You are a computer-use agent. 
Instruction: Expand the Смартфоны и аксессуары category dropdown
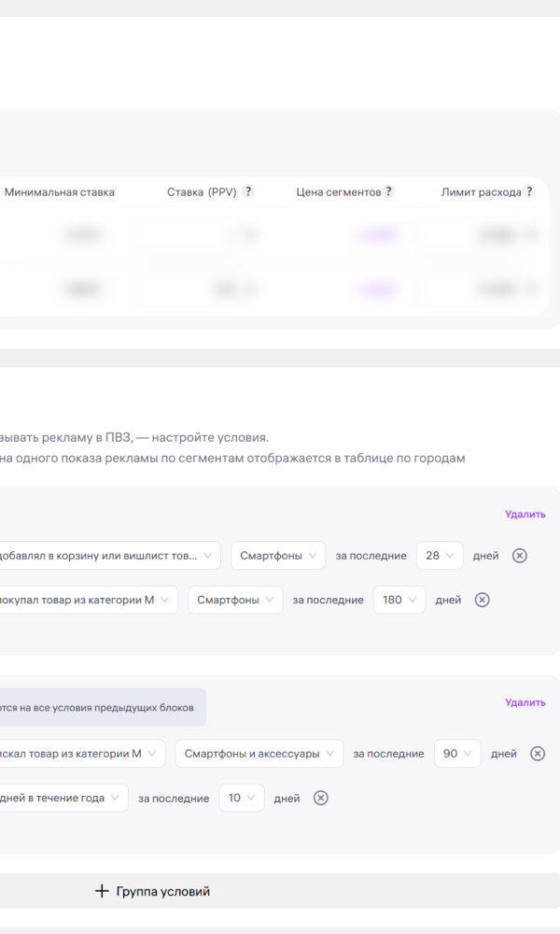tap(259, 754)
